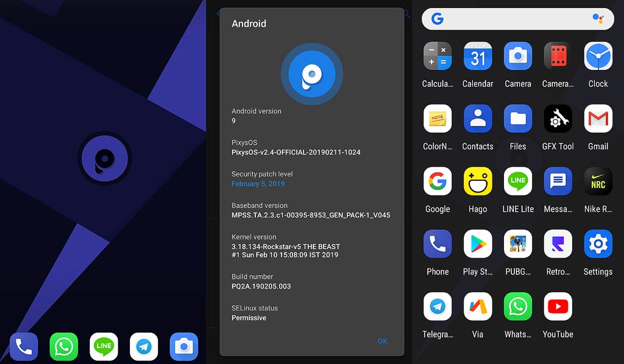Open the red film-strip Camera app
Viewport: 624px width, 364px height.
pos(558,56)
